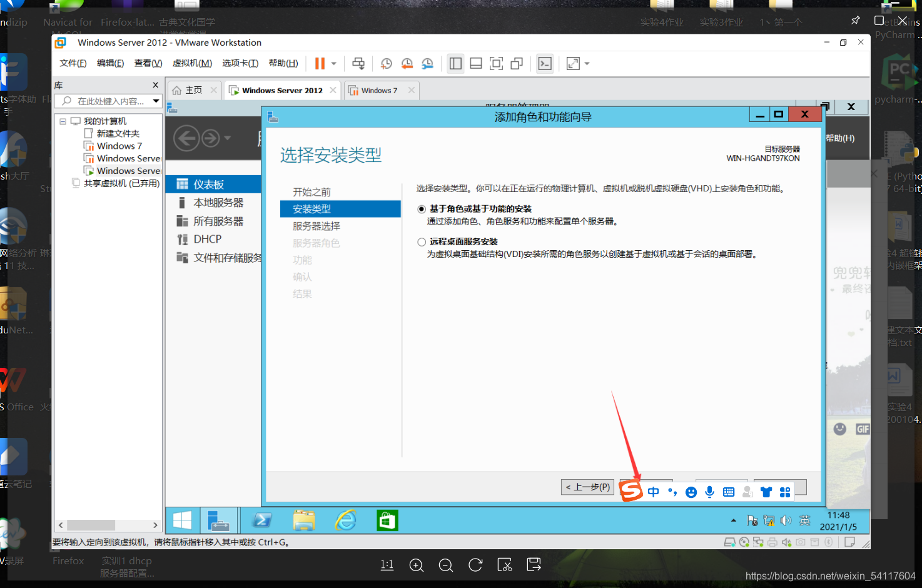Collapse the 我的计算机 tree node
This screenshot has width=922, height=588.
point(63,121)
